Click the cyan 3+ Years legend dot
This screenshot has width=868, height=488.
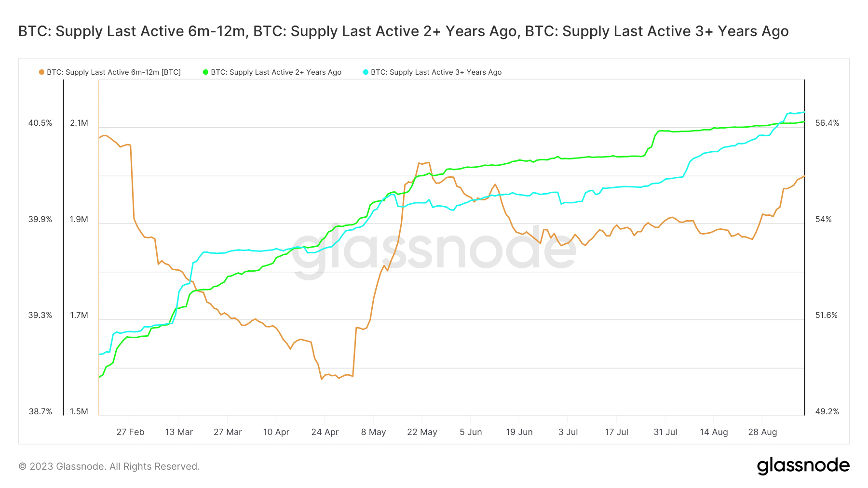(x=366, y=72)
